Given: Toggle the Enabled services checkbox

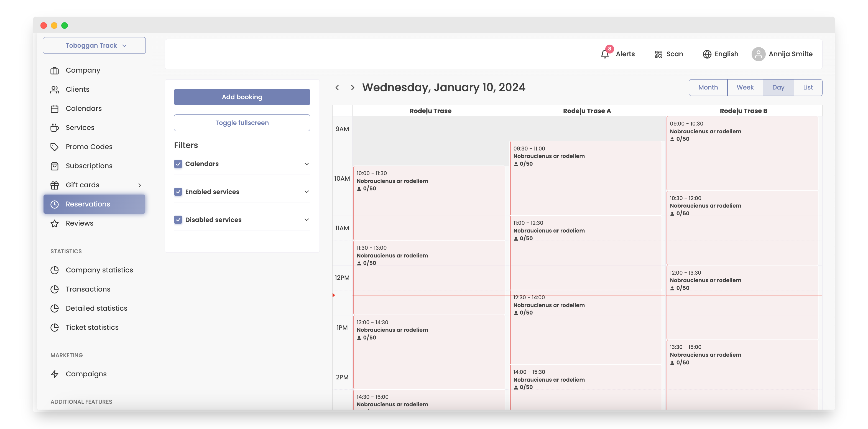Looking at the screenshot, I should click(178, 192).
